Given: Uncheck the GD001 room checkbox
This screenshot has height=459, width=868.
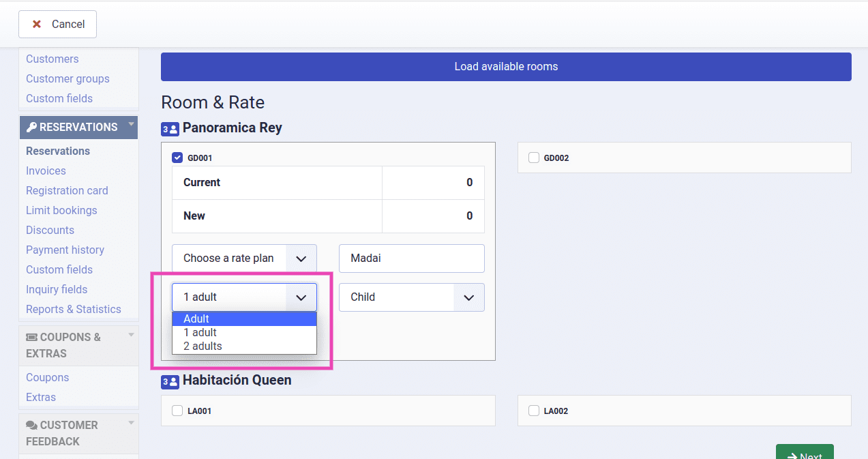Looking at the screenshot, I should click(177, 158).
